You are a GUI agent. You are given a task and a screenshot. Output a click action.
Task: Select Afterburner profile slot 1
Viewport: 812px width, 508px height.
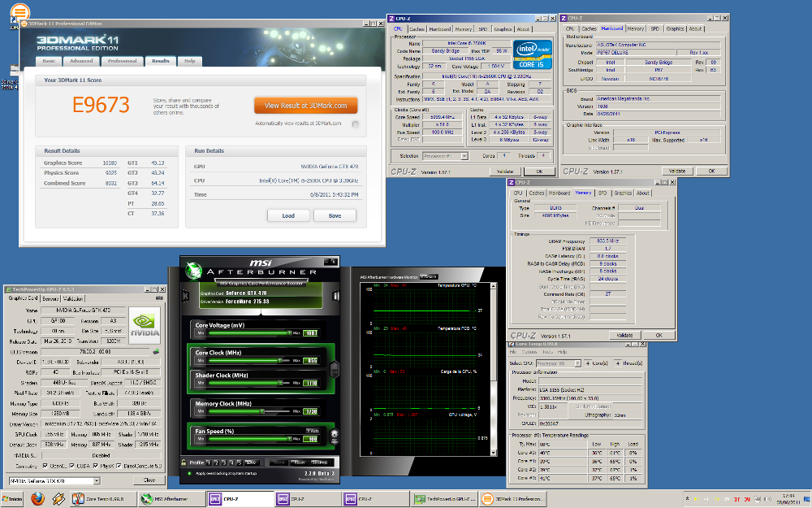[x=209, y=462]
